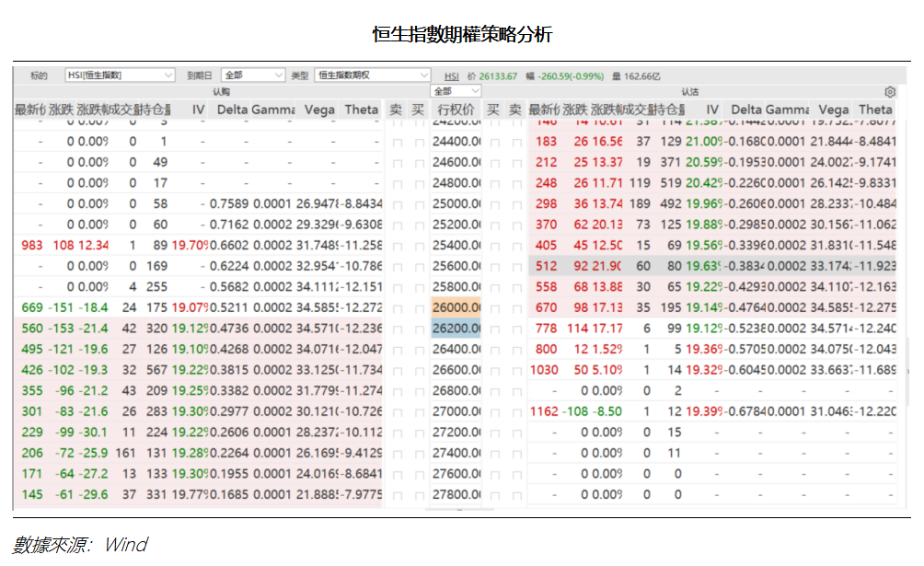Click the put-side Vega column header
924x566 pixels.
pos(833,110)
